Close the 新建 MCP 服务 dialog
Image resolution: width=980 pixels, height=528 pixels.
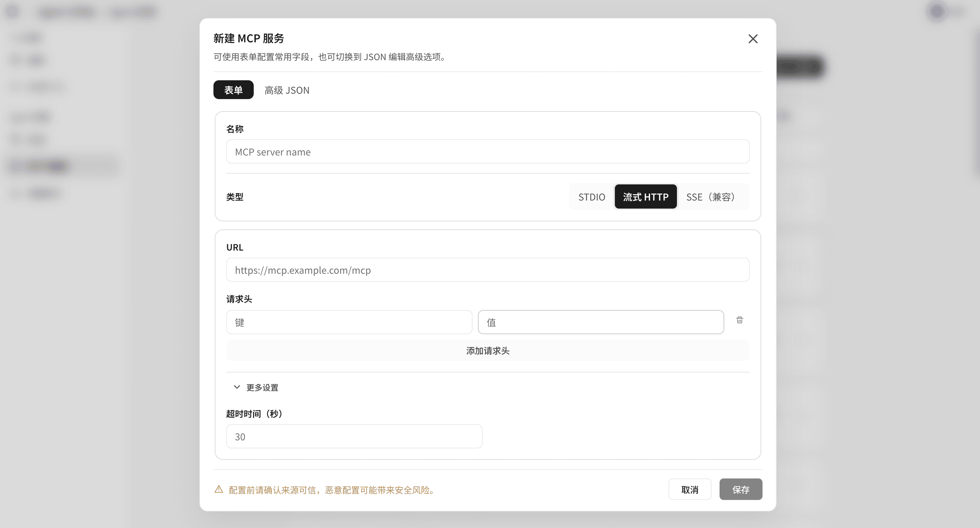[752, 39]
